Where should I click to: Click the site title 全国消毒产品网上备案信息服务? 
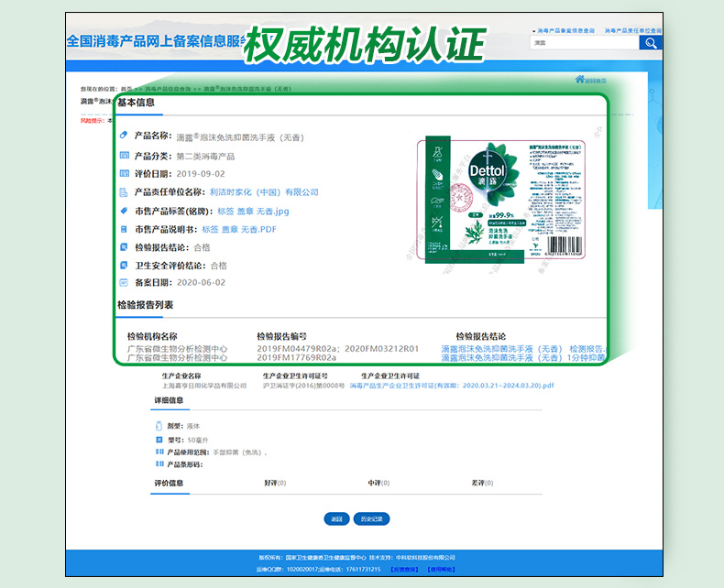[157, 41]
